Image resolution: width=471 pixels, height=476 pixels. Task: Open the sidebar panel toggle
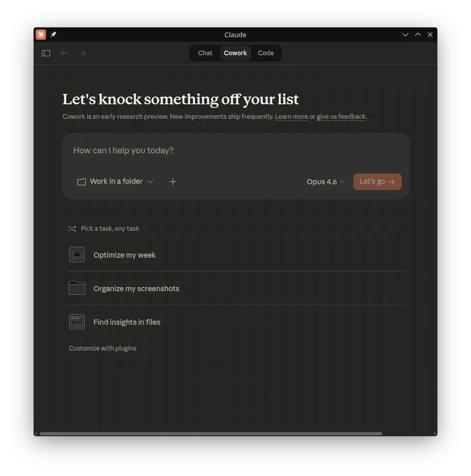click(45, 53)
